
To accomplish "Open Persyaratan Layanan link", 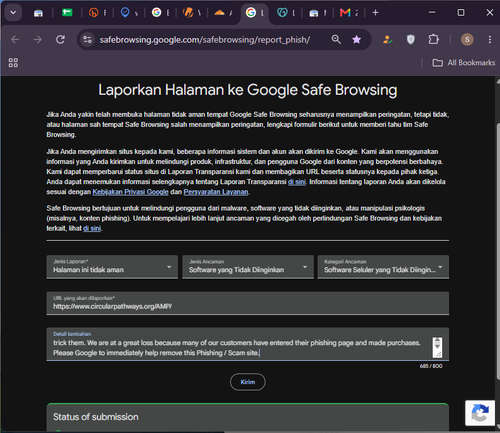I will coord(216,192).
